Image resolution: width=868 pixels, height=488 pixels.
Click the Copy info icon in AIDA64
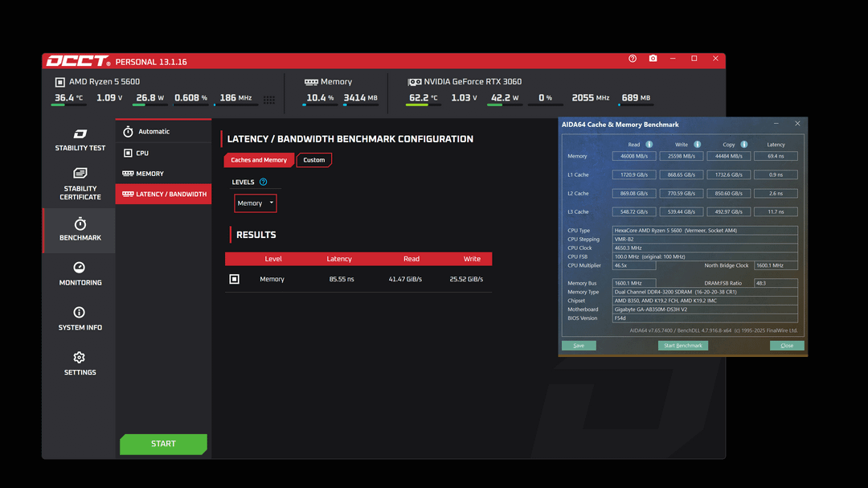(744, 145)
